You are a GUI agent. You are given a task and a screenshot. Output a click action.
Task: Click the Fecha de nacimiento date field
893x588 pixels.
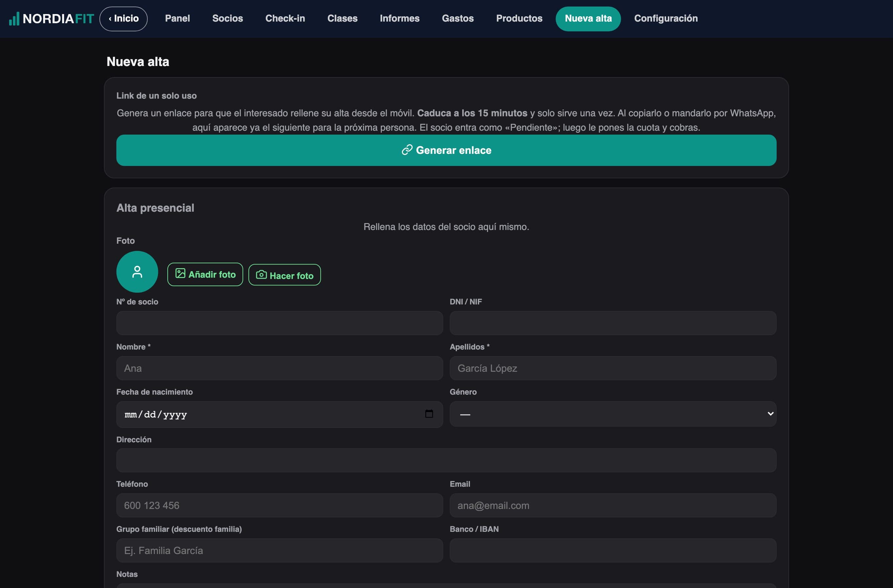coord(279,414)
